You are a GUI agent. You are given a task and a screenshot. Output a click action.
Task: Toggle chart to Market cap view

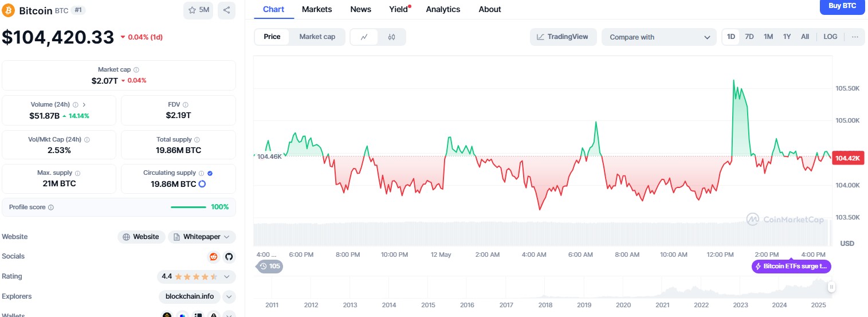(x=317, y=37)
